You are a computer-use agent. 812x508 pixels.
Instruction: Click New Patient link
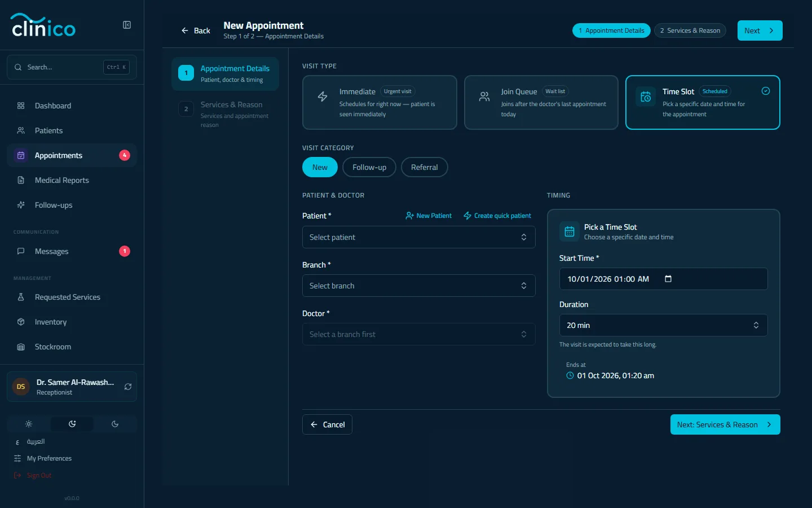click(x=429, y=216)
